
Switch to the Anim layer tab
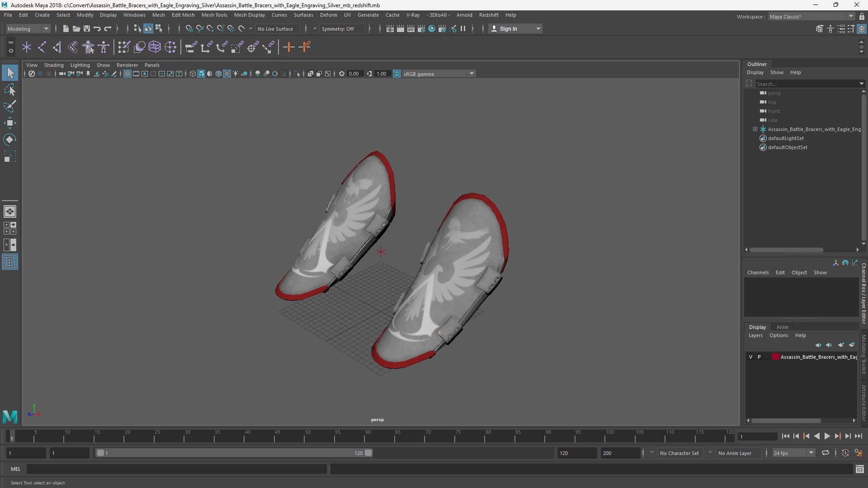point(782,327)
